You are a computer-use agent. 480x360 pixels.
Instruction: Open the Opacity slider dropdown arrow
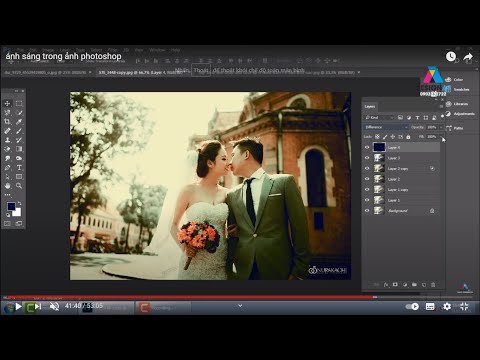point(441,127)
